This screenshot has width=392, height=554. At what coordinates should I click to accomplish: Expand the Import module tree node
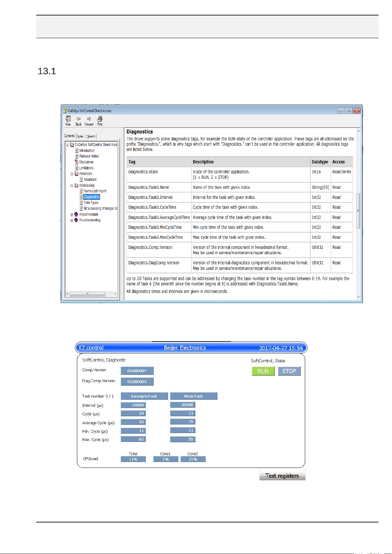[x=72, y=215]
